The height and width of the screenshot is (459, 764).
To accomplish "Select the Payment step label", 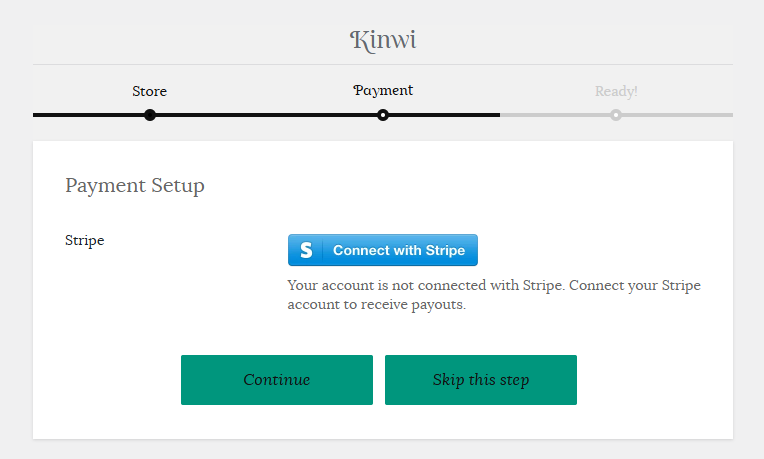I will click(x=383, y=91).
